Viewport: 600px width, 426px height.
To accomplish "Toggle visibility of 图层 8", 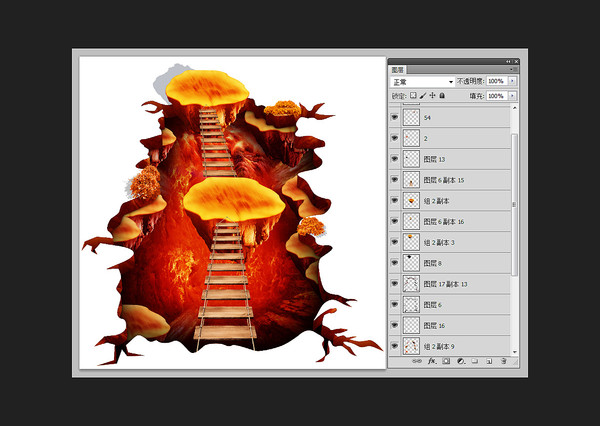I will 395,263.
